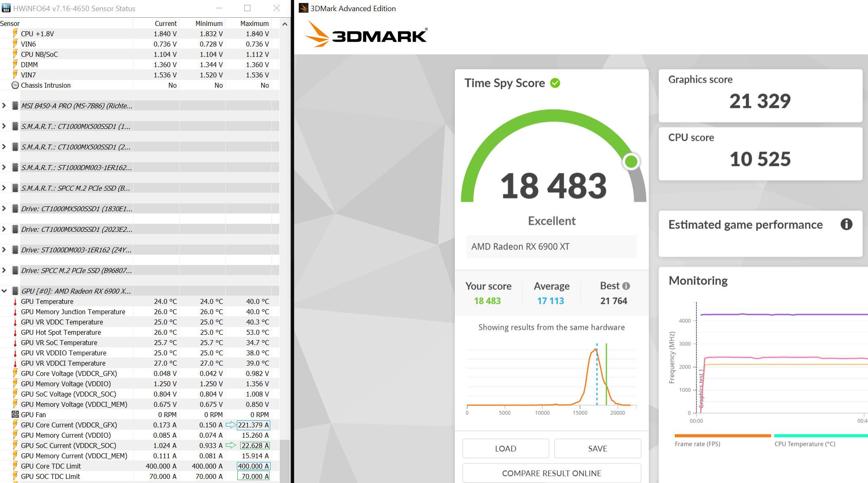Click the GPU Temperature thermometer icon

click(x=15, y=301)
